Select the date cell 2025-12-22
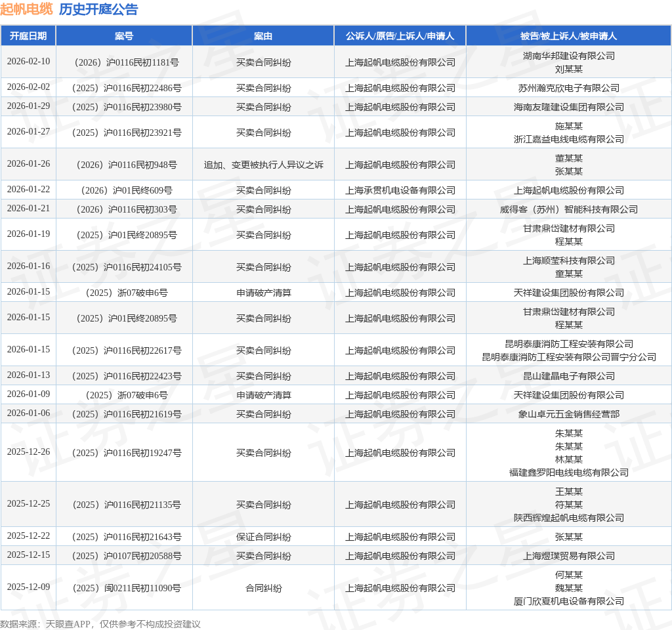The image size is (672, 630). click(x=28, y=535)
